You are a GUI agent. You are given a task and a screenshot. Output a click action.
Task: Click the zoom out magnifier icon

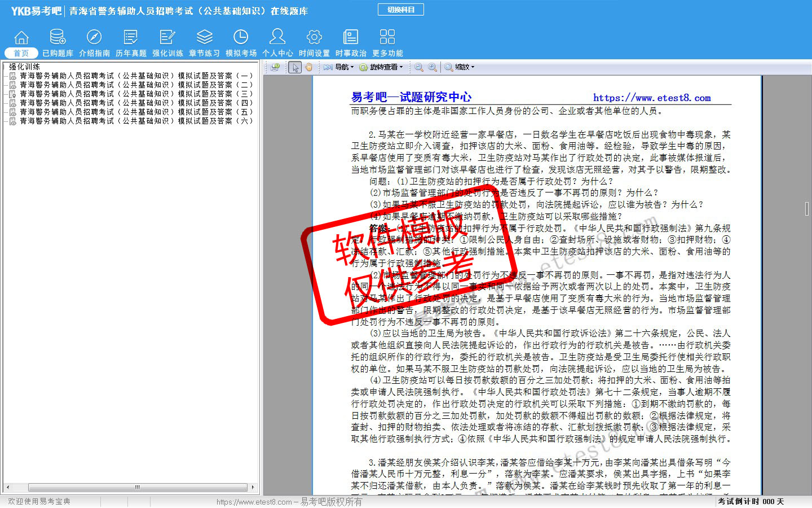click(419, 67)
